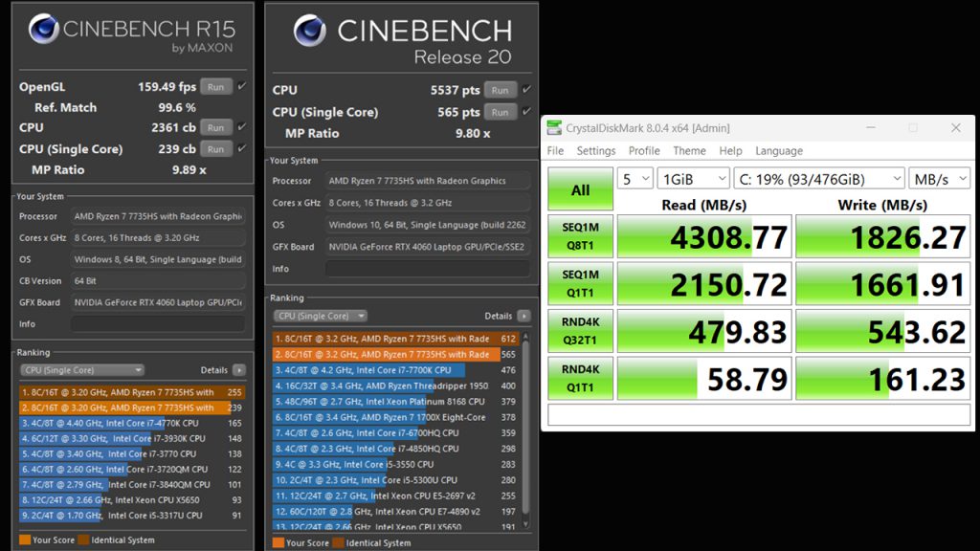Click the Cinebench Release 20 logo icon
Image resolution: width=980 pixels, height=551 pixels.
[x=310, y=31]
